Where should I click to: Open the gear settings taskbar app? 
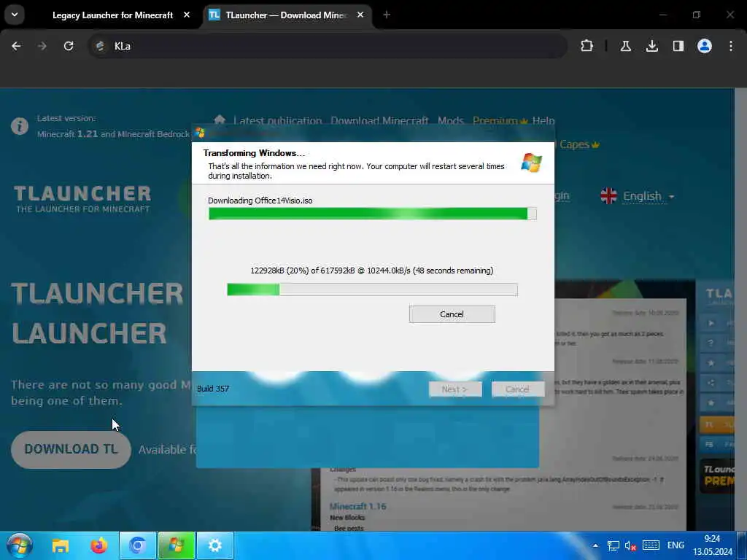(x=215, y=545)
